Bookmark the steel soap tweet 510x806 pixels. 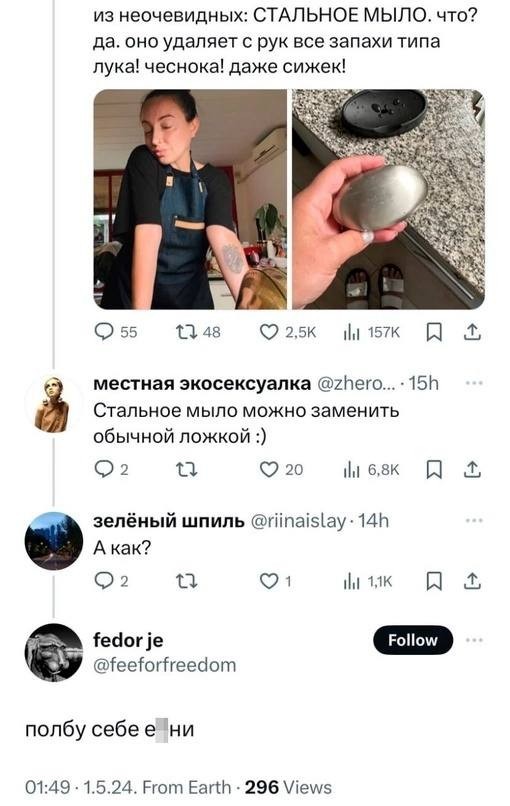pyautogui.click(x=434, y=333)
